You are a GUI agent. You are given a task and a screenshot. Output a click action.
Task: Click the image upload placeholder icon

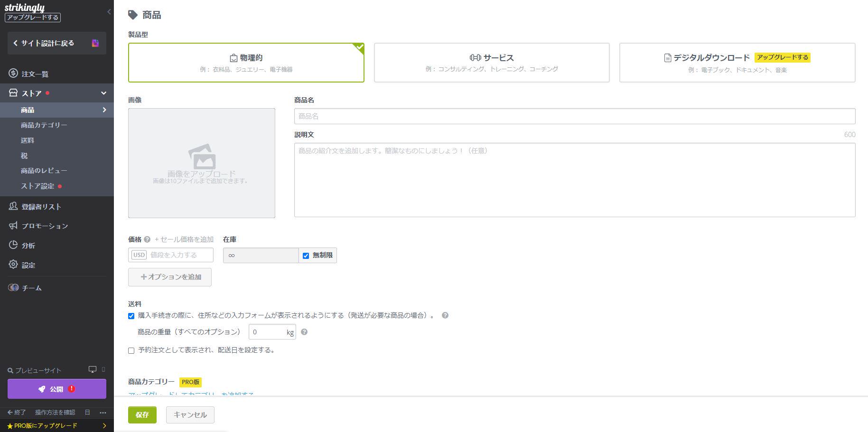[202, 157]
